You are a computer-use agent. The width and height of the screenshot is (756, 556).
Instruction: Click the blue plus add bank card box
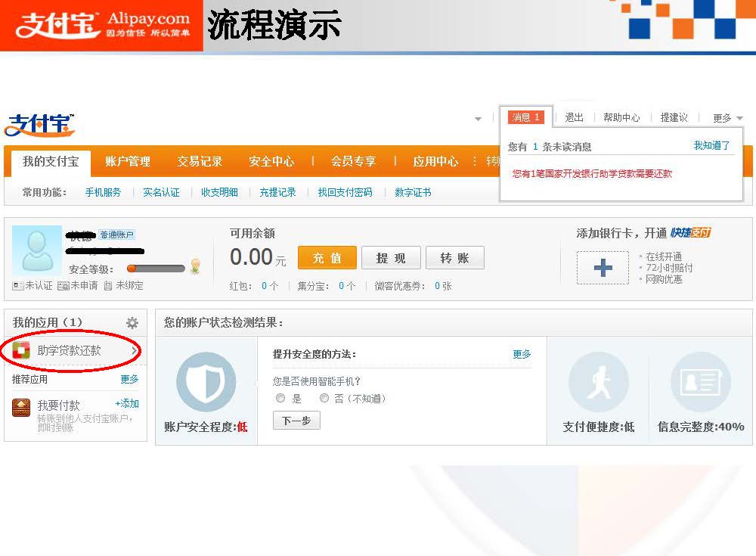coord(603,267)
